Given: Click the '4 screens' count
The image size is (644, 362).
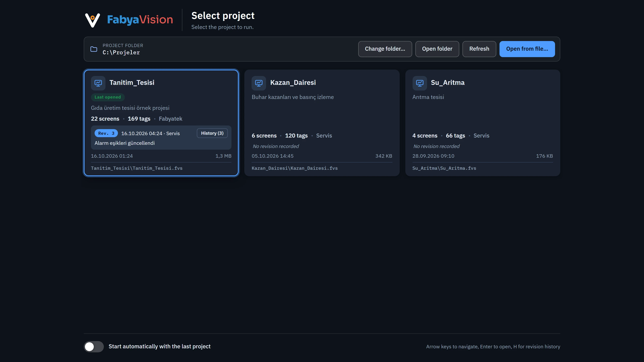Looking at the screenshot, I should [425, 136].
